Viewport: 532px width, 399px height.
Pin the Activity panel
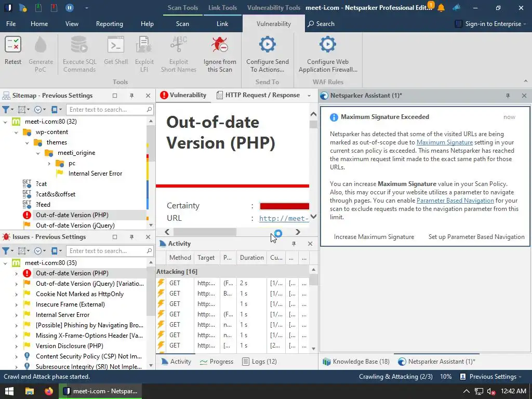[294, 244]
